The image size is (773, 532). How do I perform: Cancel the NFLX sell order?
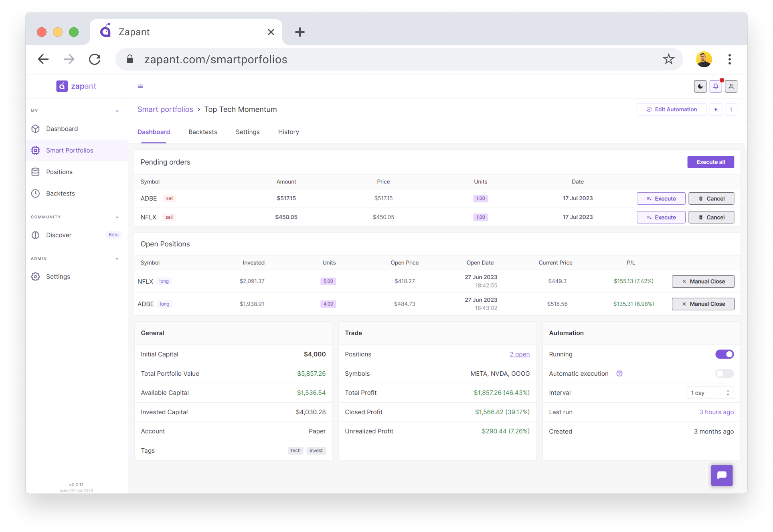(711, 218)
